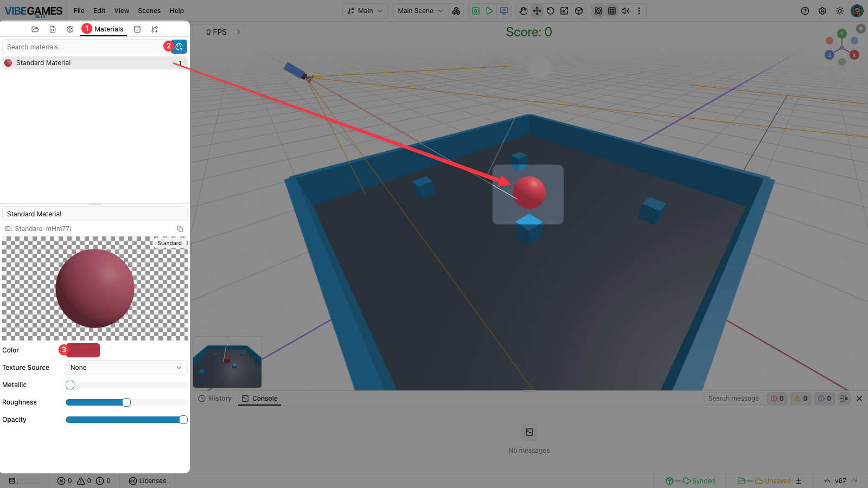The image size is (868, 488).
Task: Play the game from the bordered play button
Action: point(476,11)
